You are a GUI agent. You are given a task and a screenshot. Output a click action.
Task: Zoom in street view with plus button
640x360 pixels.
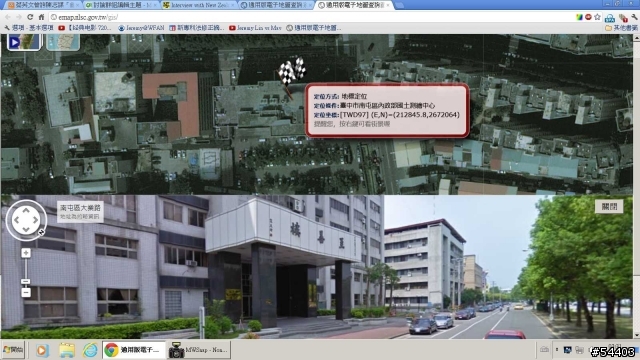point(26,253)
